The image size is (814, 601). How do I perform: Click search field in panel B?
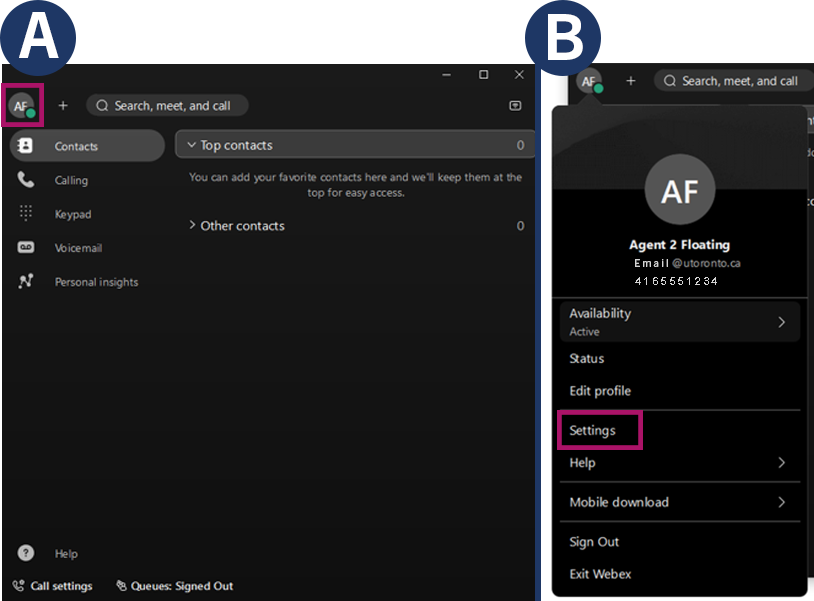click(734, 81)
